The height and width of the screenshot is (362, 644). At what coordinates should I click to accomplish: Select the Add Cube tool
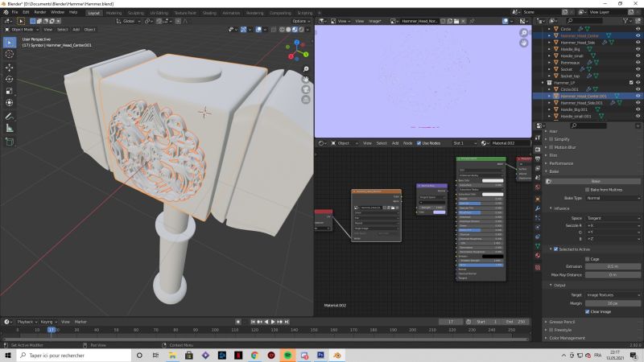coord(10,142)
